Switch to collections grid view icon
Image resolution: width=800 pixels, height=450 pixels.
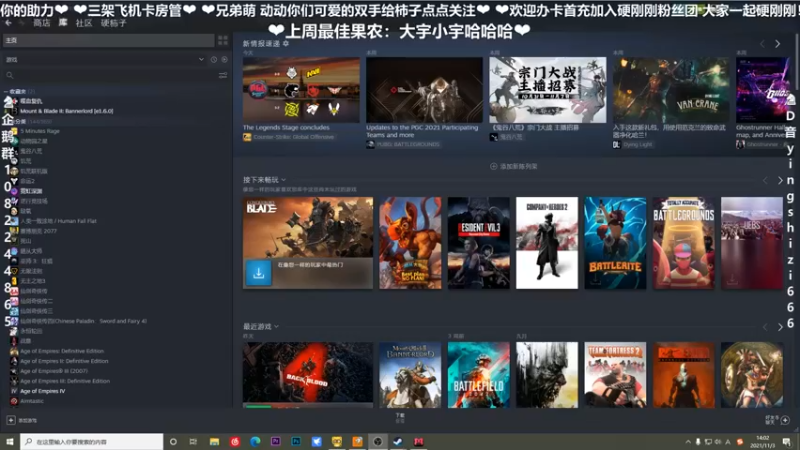[223, 40]
